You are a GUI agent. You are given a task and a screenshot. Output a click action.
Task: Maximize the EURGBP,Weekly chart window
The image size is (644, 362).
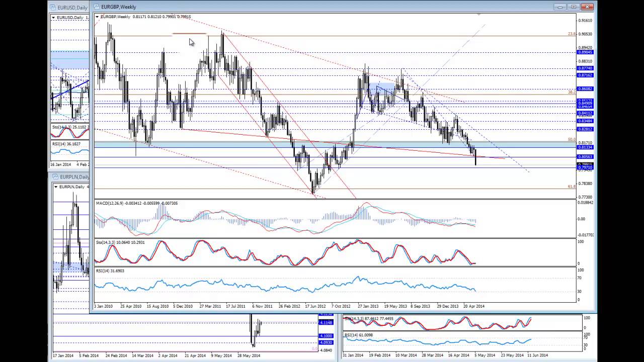tap(574, 7)
